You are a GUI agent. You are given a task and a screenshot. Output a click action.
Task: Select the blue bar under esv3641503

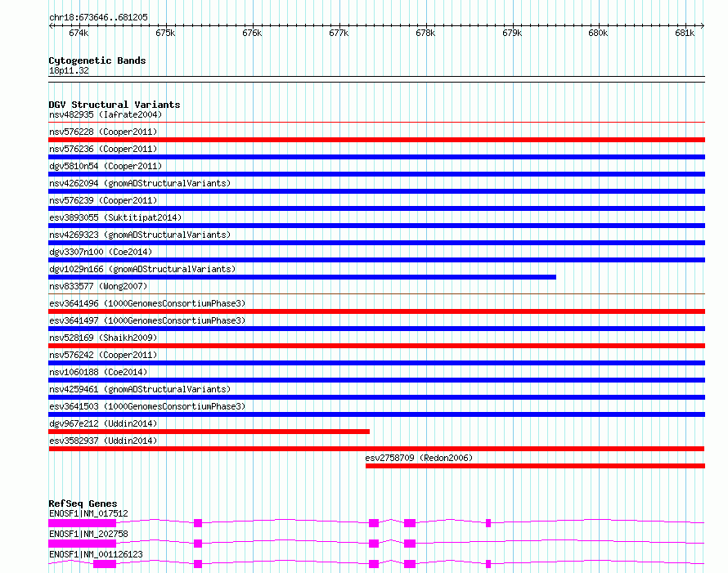pyautogui.click(x=376, y=414)
